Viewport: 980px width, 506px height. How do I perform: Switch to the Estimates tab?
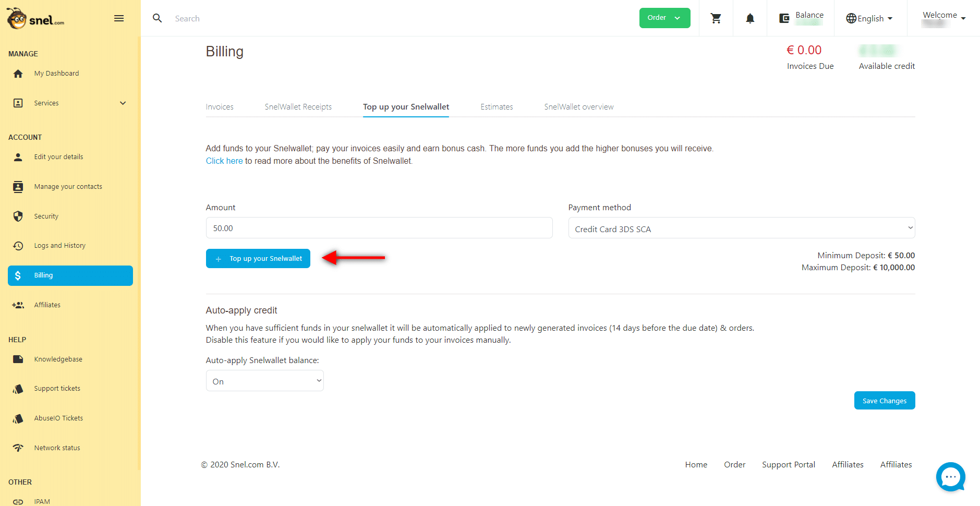click(497, 107)
